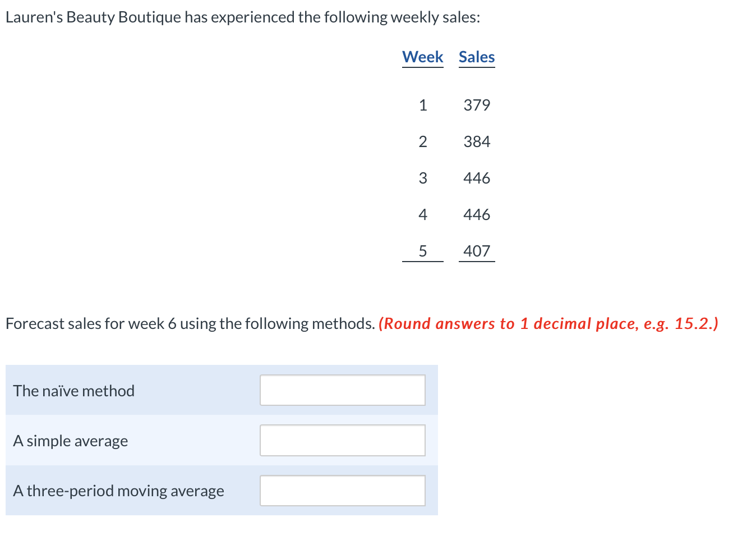
Task: Click the week 4 sales value 446
Action: [x=477, y=214]
